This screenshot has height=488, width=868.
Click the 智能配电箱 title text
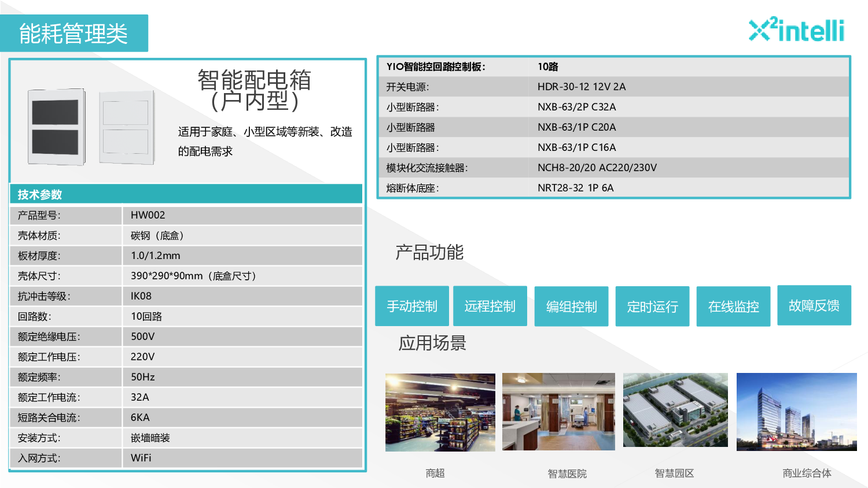(x=255, y=80)
